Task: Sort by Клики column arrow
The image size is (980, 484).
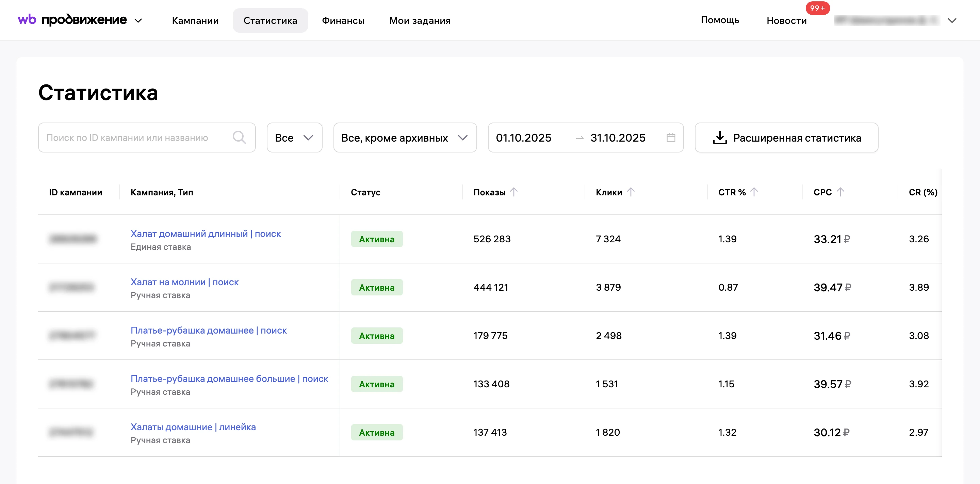Action: (631, 192)
